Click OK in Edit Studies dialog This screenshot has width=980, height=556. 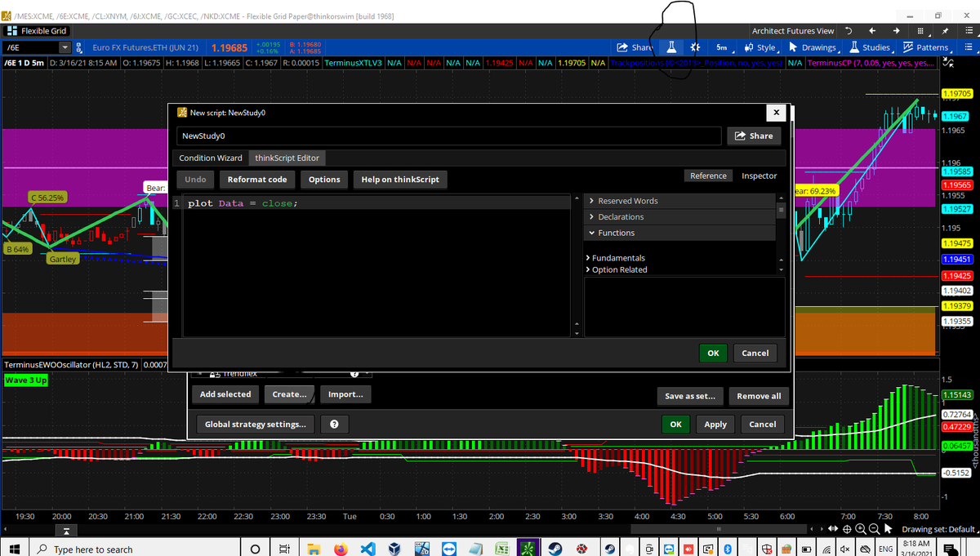(675, 425)
